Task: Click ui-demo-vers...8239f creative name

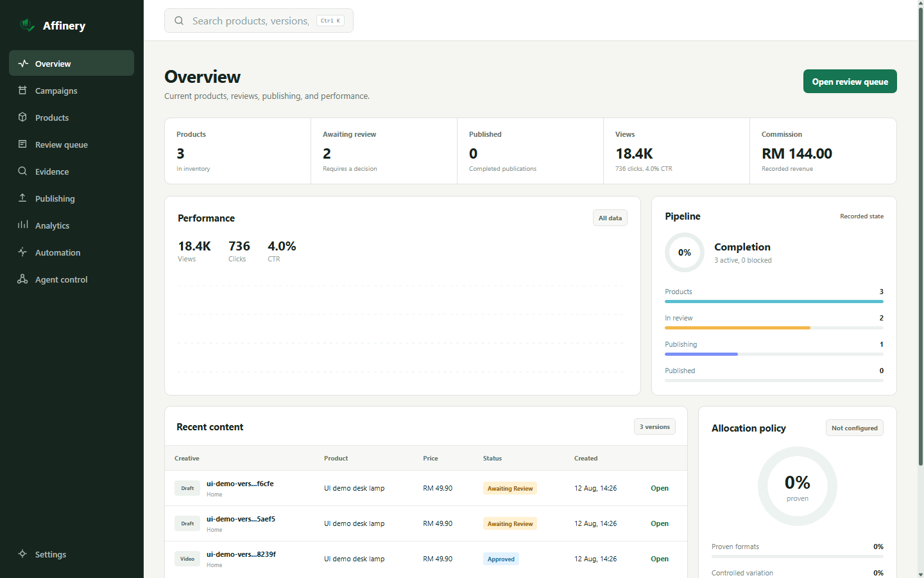Action: point(241,554)
